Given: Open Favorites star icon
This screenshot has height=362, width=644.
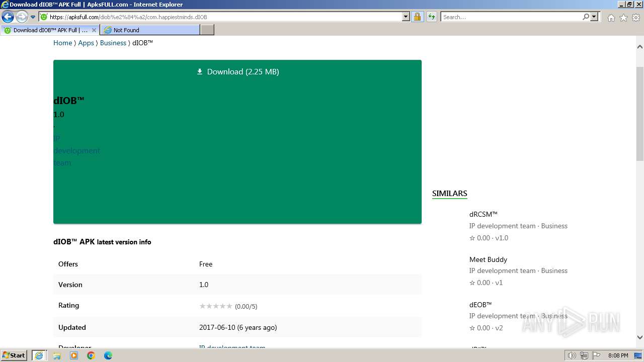Looking at the screenshot, I should click(623, 18).
